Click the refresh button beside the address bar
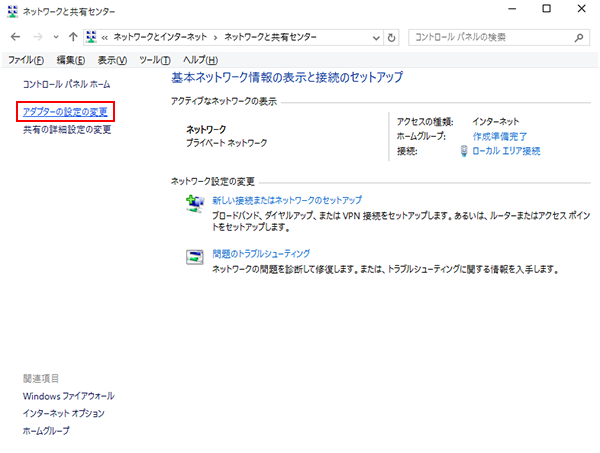Viewport: 600px width, 453px height. point(390,37)
